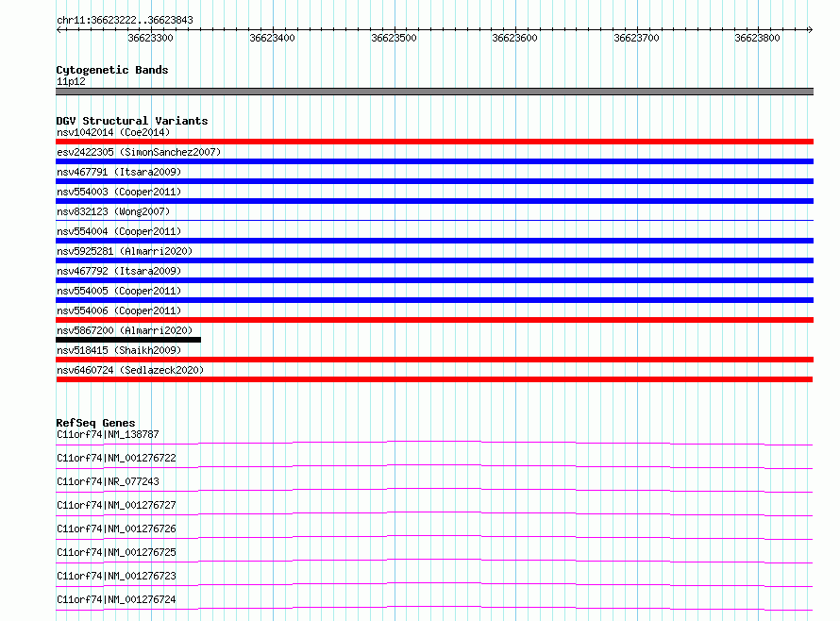
Task: Click the DGV Structural Variants track title
Action: point(132,121)
